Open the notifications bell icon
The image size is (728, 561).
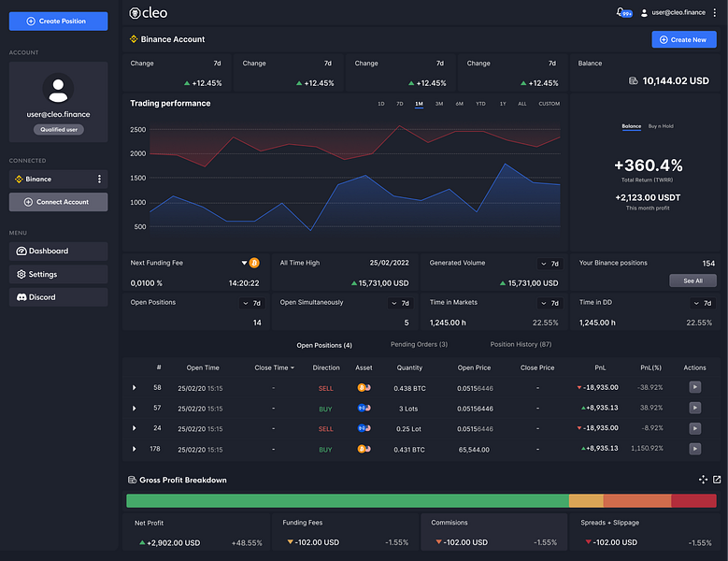[621, 12]
